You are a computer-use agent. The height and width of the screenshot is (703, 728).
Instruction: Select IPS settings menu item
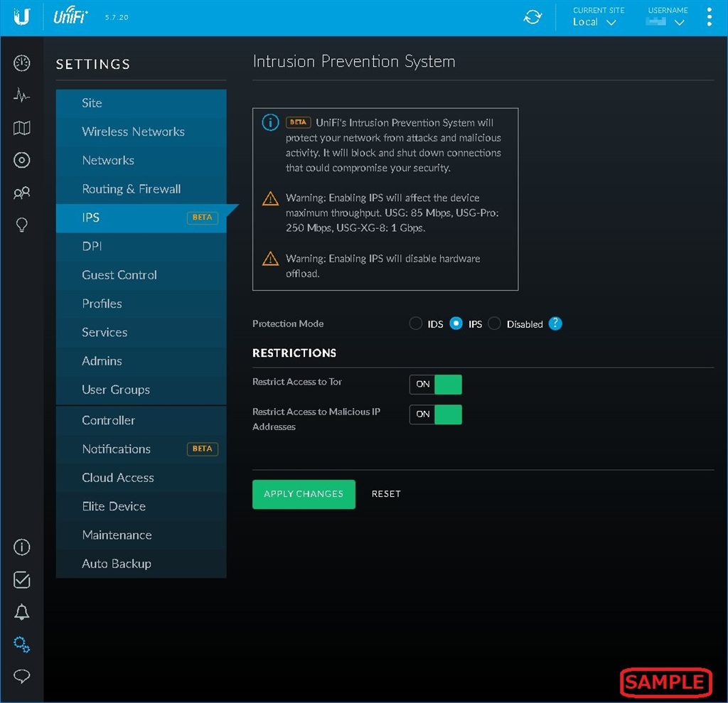pyautogui.click(x=141, y=218)
